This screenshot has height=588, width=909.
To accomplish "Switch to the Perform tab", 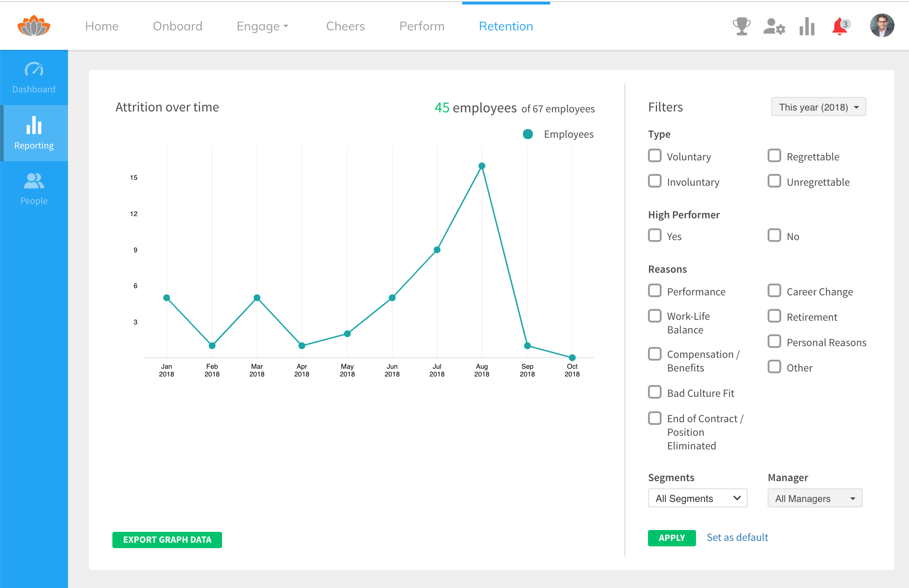I will pos(422,26).
